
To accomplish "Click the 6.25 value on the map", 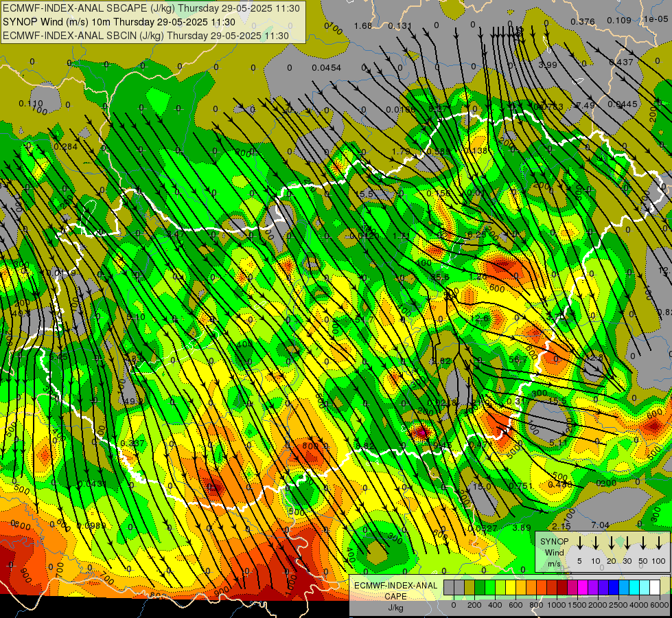I will tap(478, 235).
